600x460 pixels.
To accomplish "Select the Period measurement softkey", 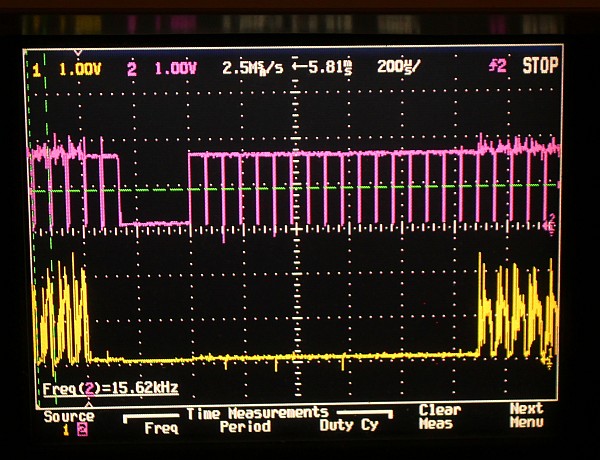I will (245, 427).
